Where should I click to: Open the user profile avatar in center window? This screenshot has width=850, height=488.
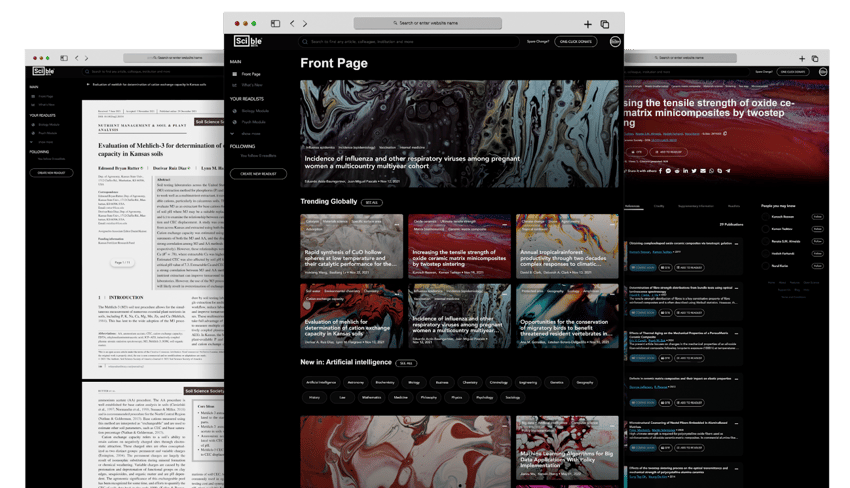click(x=614, y=42)
